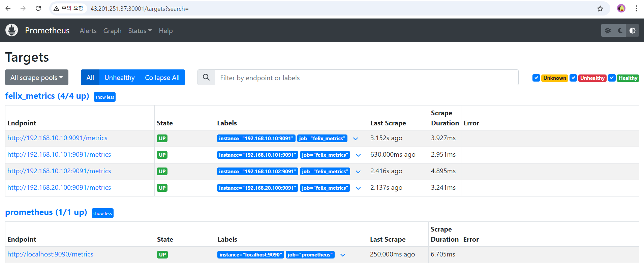Open the felix_metrics (4/4 up) pool link
This screenshot has width=644, height=274.
tap(47, 96)
